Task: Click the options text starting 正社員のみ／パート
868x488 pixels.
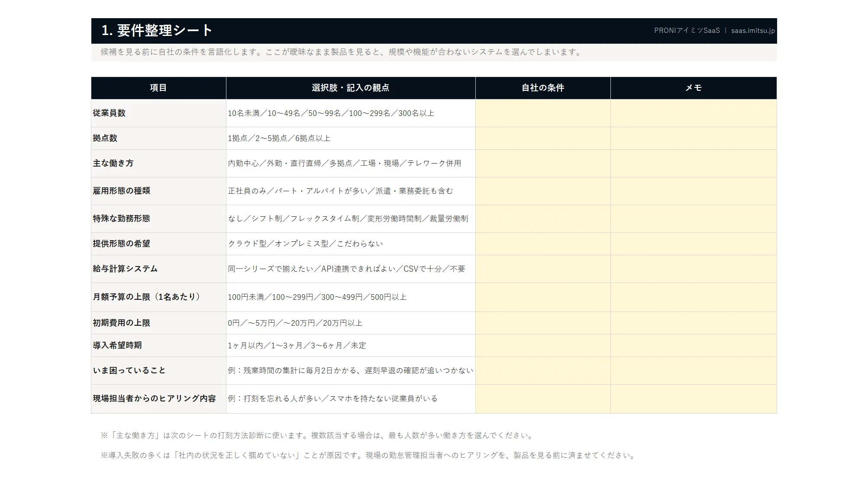Action: click(340, 191)
